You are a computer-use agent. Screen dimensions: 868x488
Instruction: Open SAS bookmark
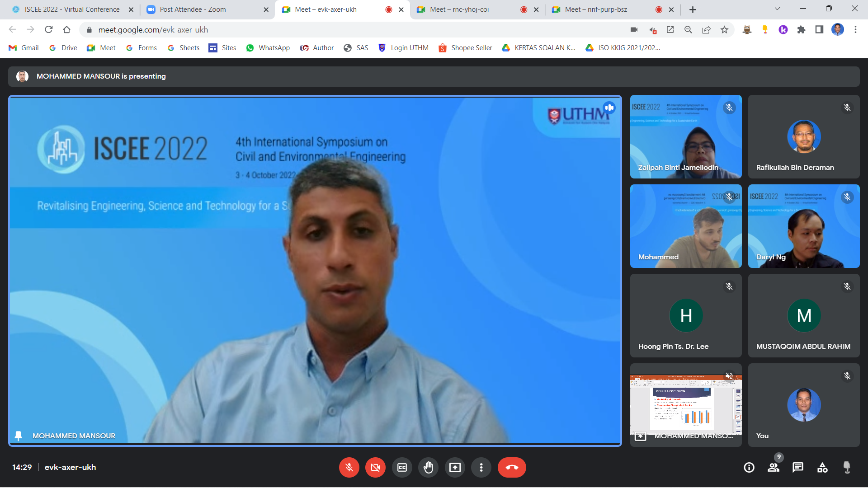point(356,48)
